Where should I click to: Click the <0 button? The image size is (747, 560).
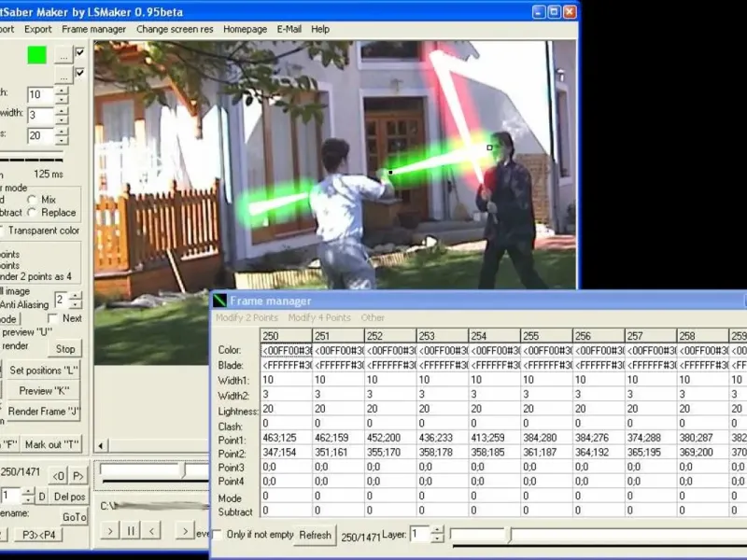pos(58,476)
